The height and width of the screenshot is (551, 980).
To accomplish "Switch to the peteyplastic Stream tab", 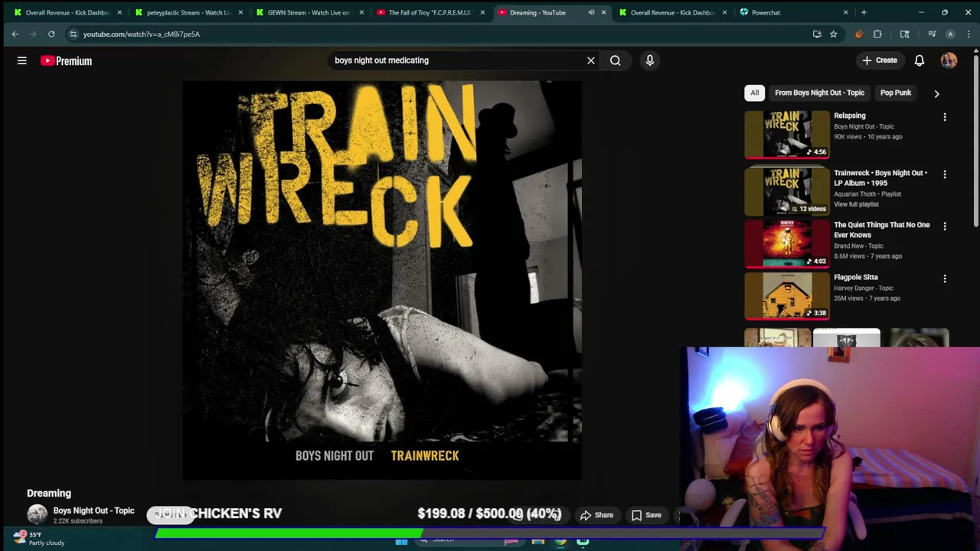I will (x=189, y=12).
